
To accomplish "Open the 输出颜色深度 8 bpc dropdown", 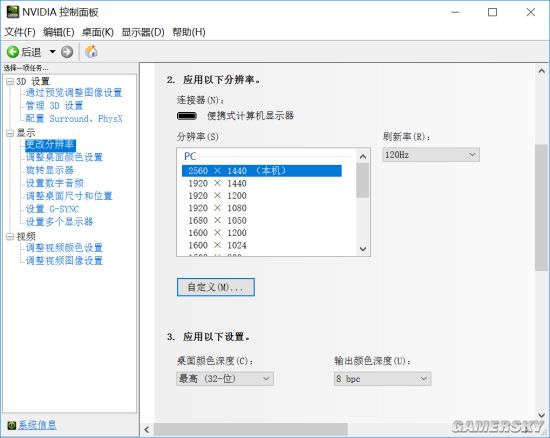I will [x=383, y=379].
